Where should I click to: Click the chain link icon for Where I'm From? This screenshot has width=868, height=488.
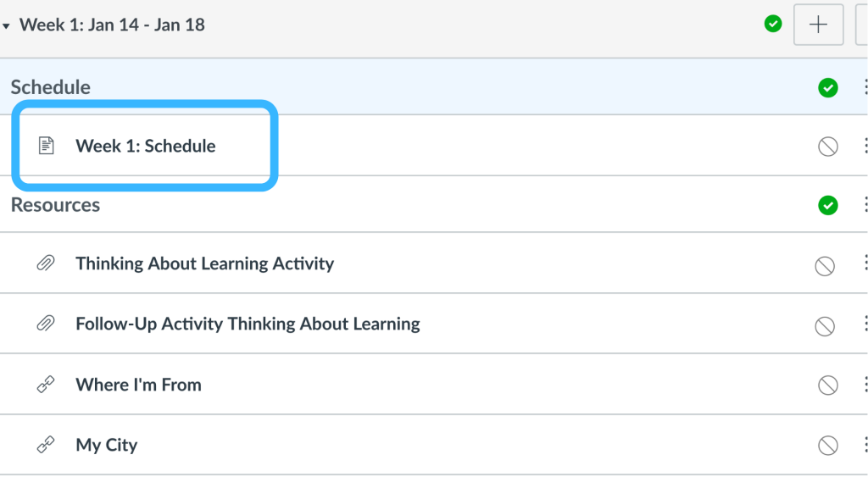(46, 384)
